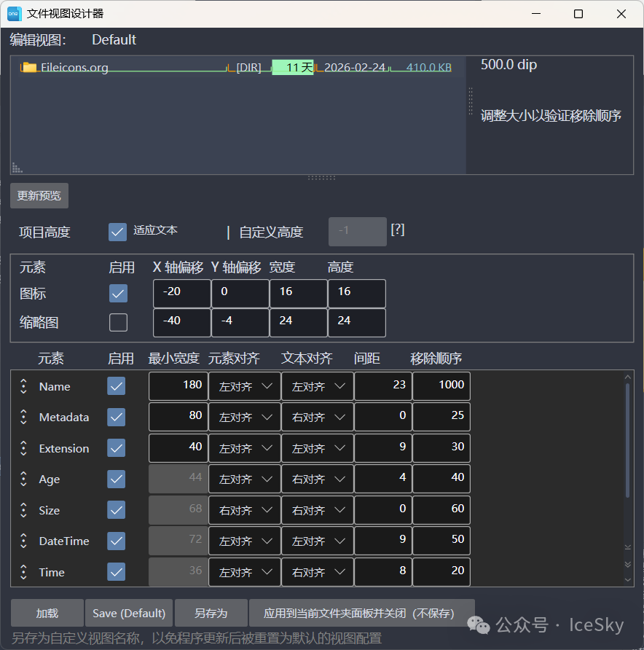Click the reorder handle for Extension row
This screenshot has width=644, height=650.
point(23,448)
